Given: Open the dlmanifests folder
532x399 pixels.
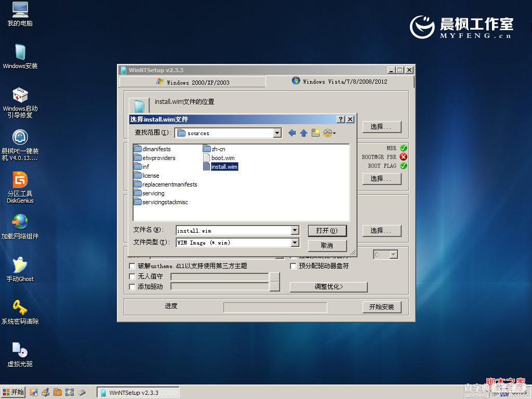Looking at the screenshot, I should [152, 149].
